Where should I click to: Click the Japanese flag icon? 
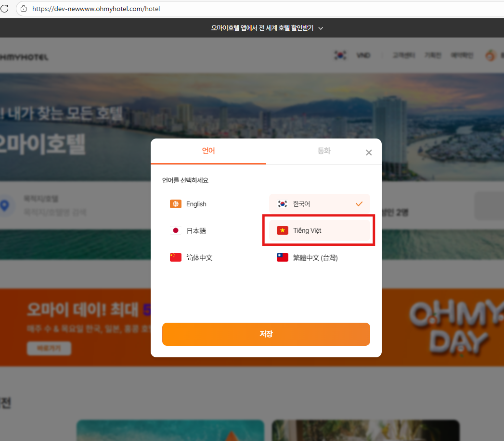(x=176, y=231)
